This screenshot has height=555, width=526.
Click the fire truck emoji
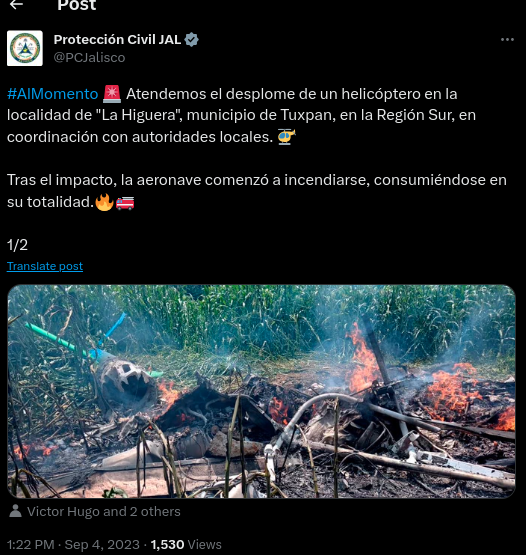(x=125, y=203)
